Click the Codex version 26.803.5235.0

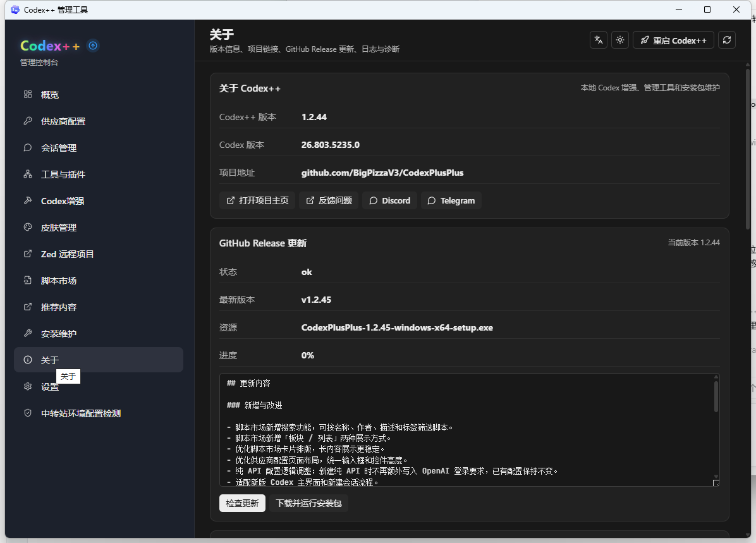coord(330,145)
